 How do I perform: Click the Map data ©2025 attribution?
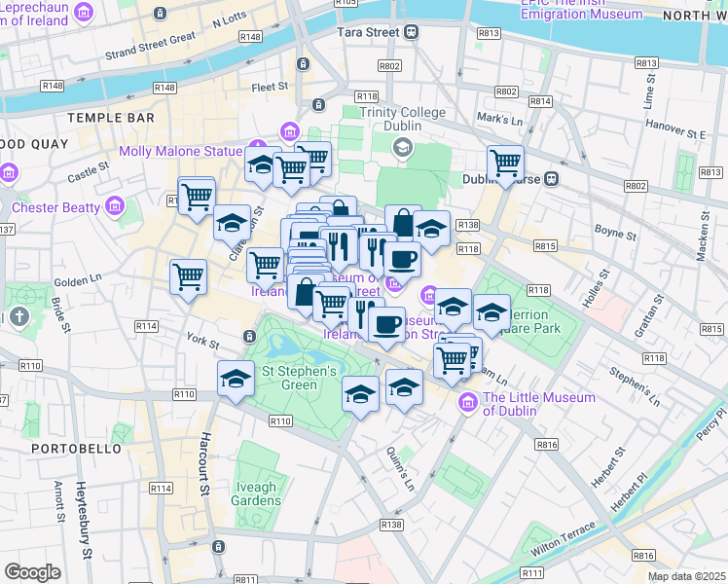[x=686, y=576]
